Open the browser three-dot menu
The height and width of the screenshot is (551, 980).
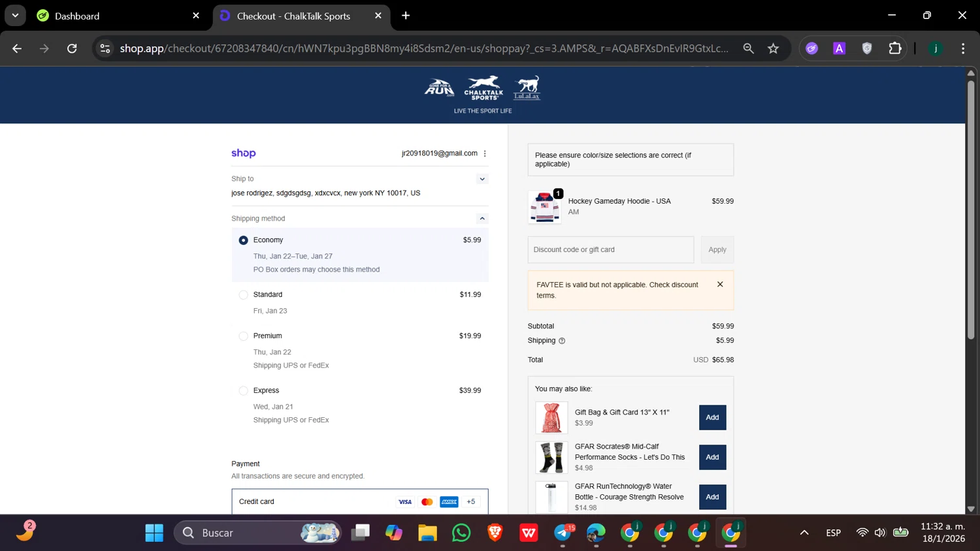point(963,48)
